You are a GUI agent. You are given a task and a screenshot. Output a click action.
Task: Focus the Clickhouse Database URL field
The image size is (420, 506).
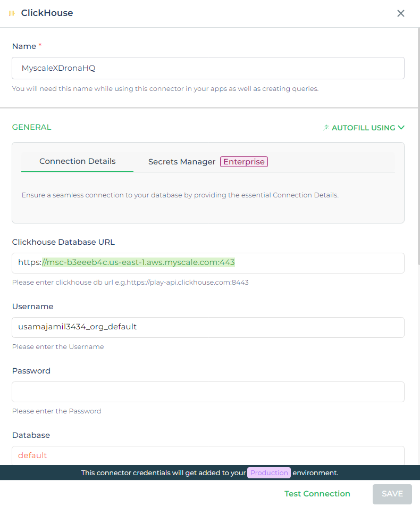208,263
